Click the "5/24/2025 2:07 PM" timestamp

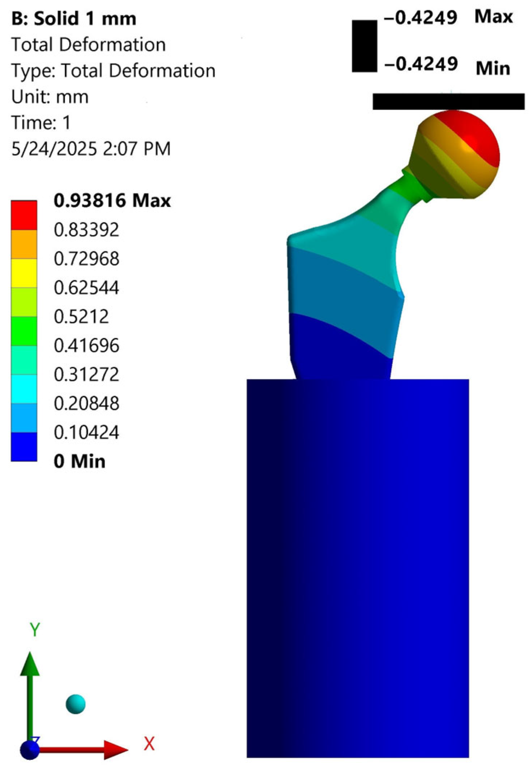tap(91, 149)
